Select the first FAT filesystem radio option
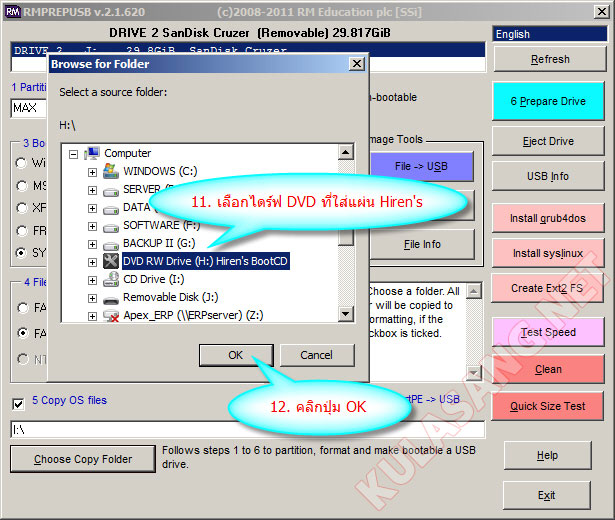This screenshot has width=615, height=520. click(x=23, y=308)
